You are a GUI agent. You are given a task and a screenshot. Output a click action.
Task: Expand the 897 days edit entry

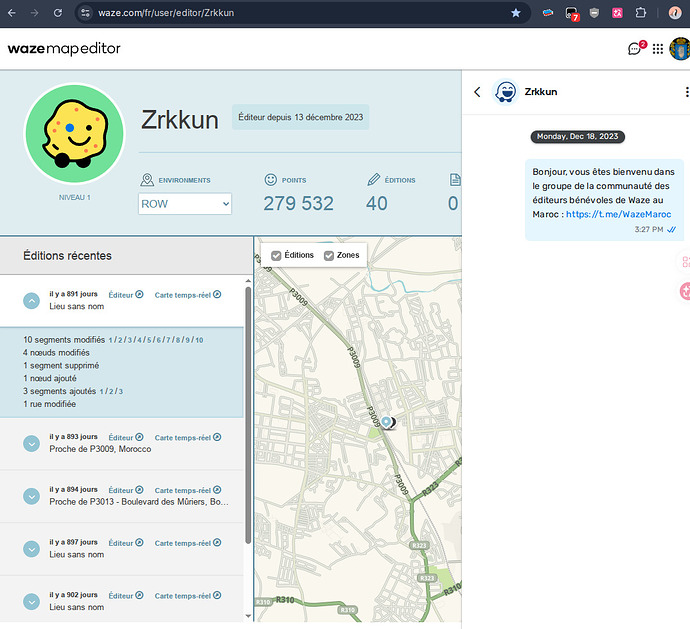pyautogui.click(x=31, y=549)
